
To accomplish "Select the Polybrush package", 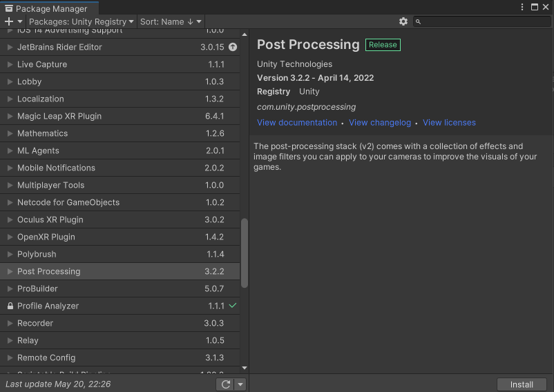I will 120,255.
